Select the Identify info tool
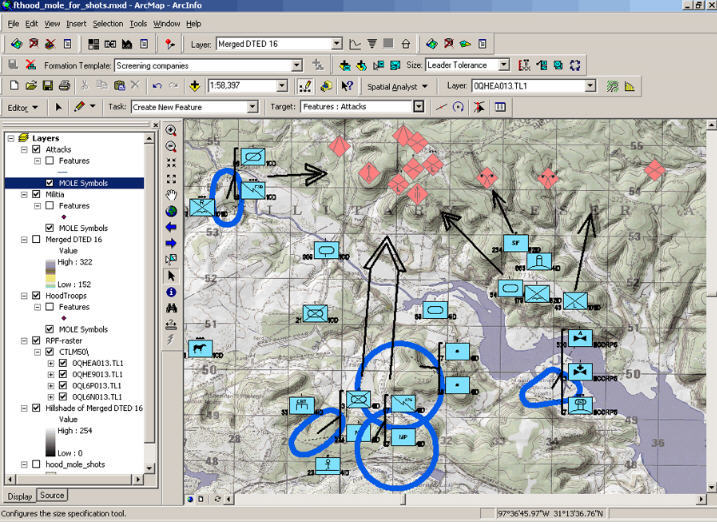 [171, 292]
